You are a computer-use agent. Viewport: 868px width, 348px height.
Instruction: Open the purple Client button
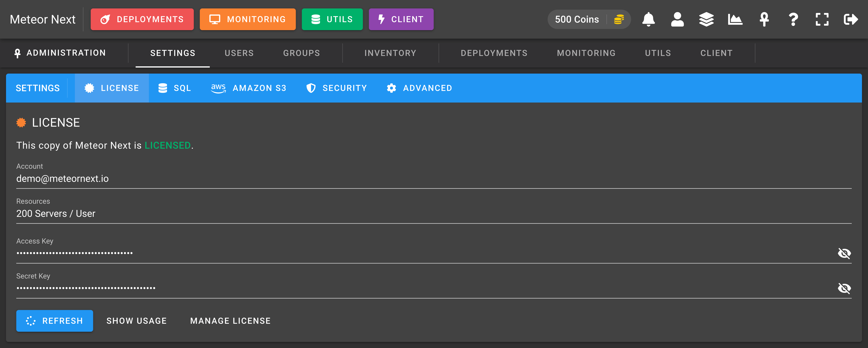click(x=401, y=19)
